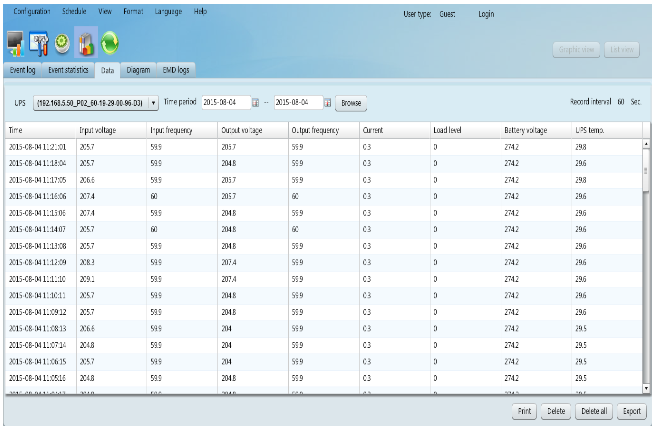Switch to the EMD logs tab

tap(176, 70)
